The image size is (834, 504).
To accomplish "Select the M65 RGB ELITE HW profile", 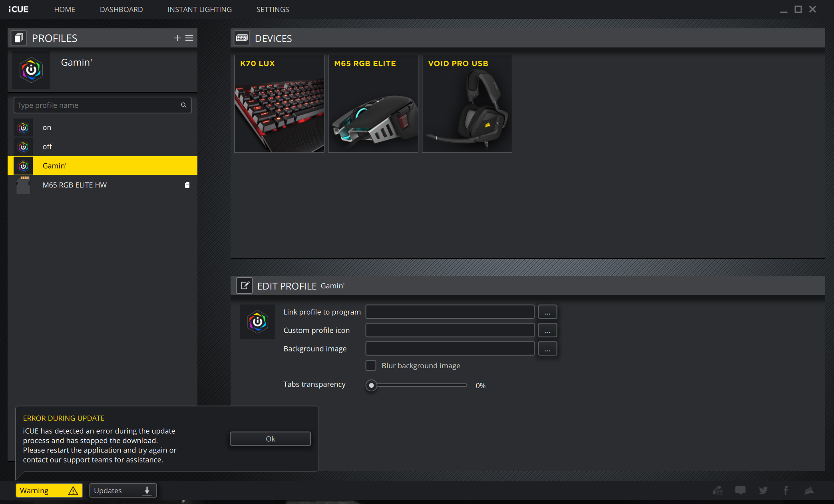I will (x=102, y=185).
